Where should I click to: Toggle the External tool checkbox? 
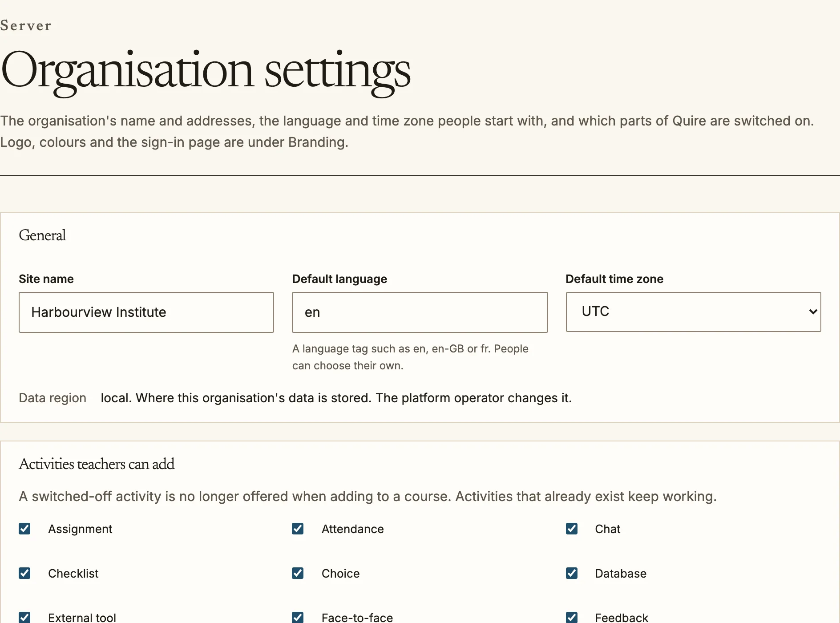24,618
